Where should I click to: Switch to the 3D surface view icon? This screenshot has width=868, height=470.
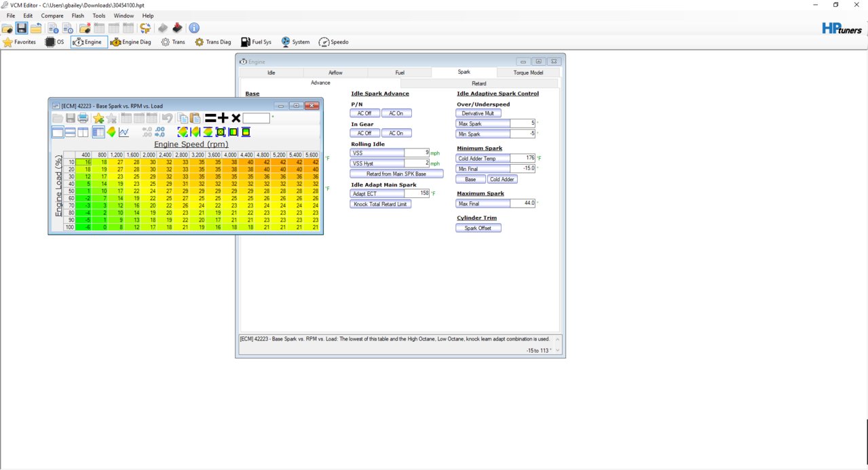pos(111,132)
